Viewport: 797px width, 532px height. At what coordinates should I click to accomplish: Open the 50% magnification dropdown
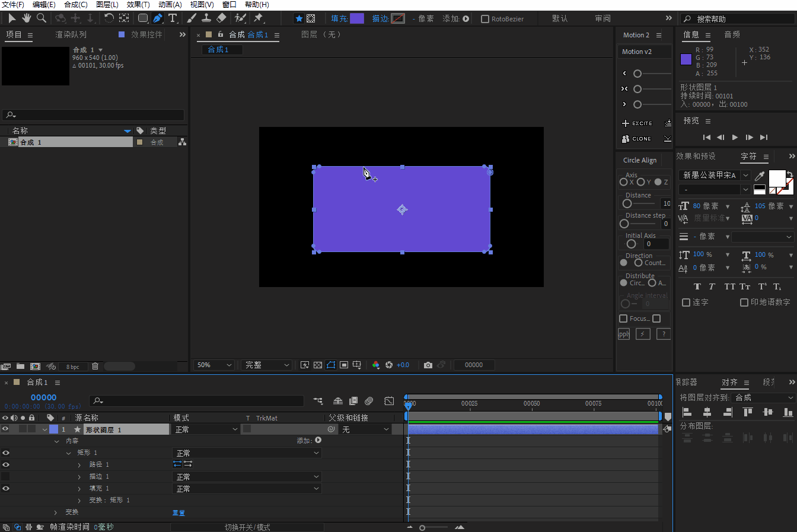pos(214,365)
